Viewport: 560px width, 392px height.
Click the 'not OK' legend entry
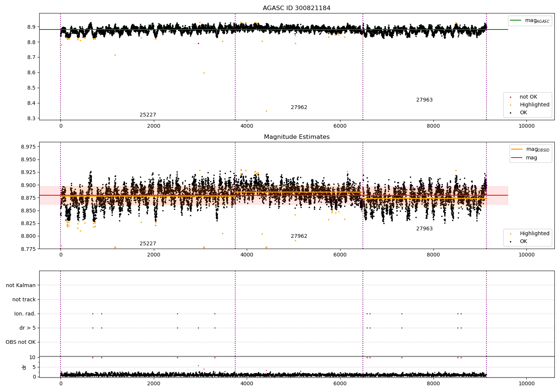(x=528, y=97)
